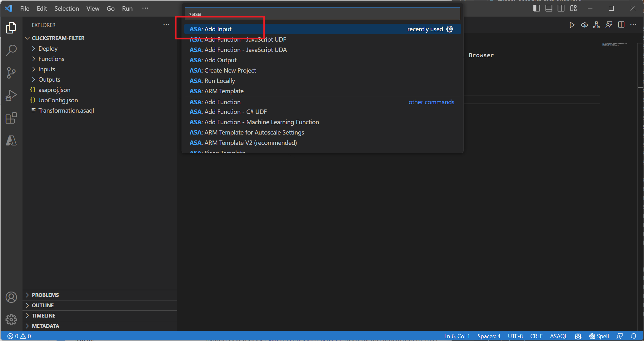Image resolution: width=644 pixels, height=341 pixels.
Task: Click the command palette input field
Action: tap(322, 14)
